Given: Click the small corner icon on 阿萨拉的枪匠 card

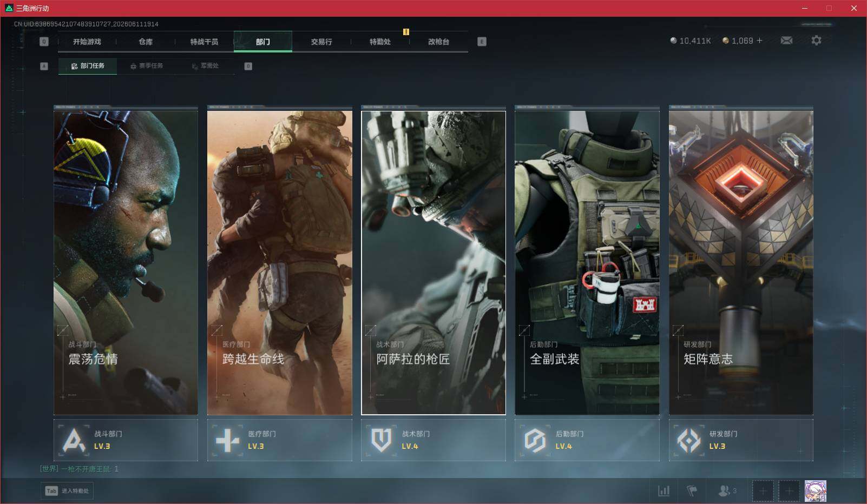Looking at the screenshot, I should [371, 330].
